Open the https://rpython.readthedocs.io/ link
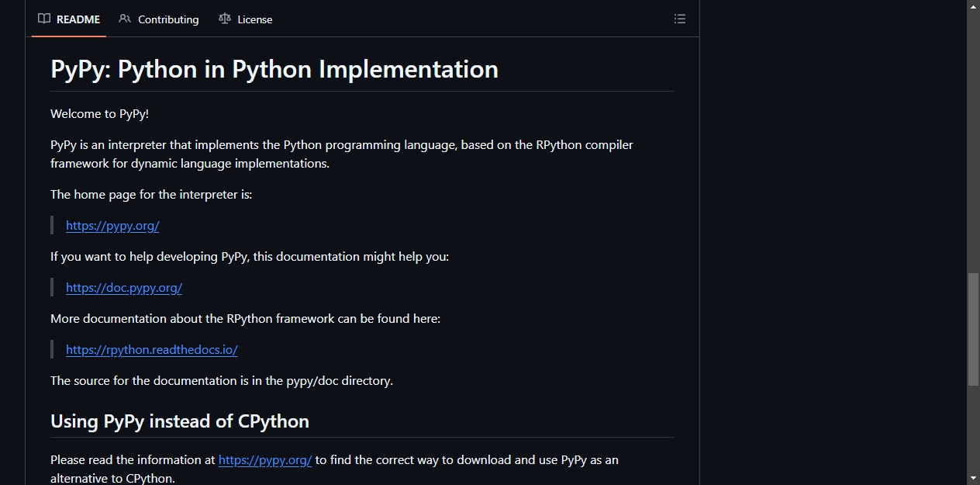 (x=152, y=350)
